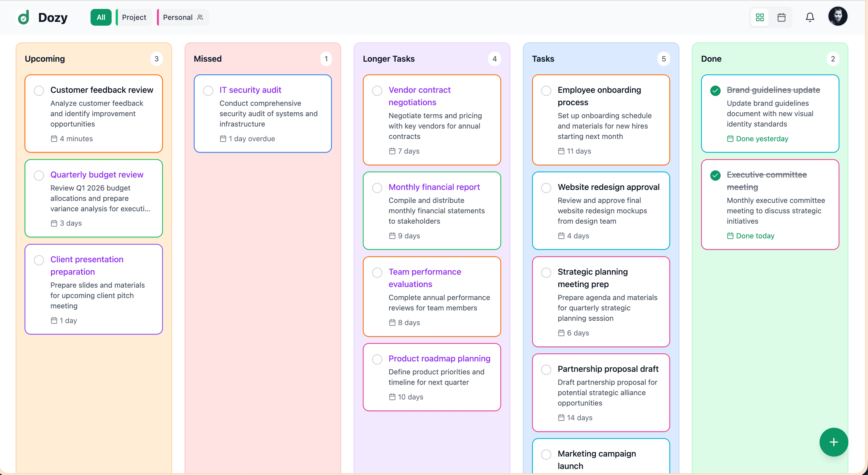Select the Project filter tab
The width and height of the screenshot is (868, 475).
point(134,17)
